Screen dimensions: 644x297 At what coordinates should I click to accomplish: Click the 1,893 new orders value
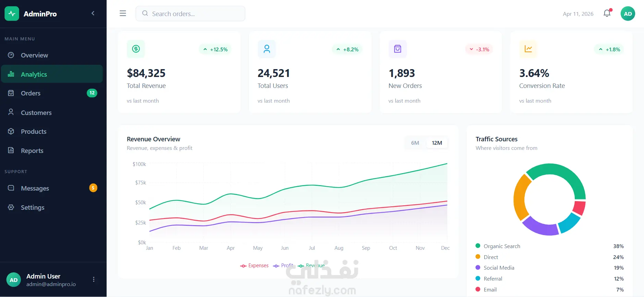402,73
